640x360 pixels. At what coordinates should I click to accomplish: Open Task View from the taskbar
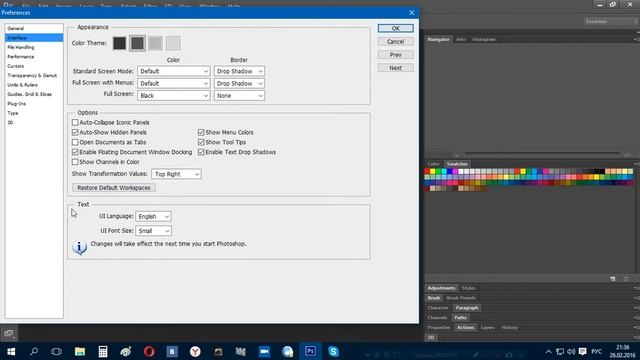(x=56, y=351)
